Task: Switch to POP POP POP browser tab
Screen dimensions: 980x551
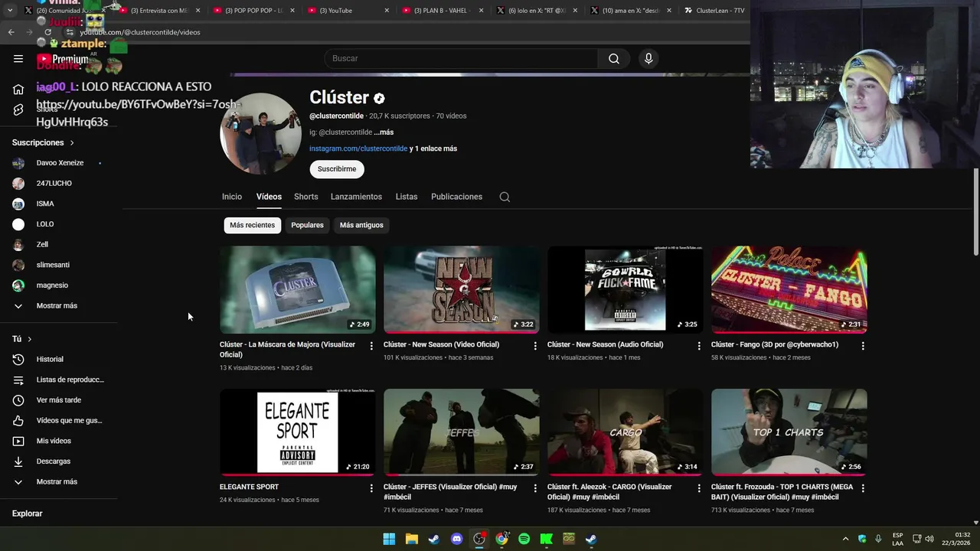Action: coord(253,11)
